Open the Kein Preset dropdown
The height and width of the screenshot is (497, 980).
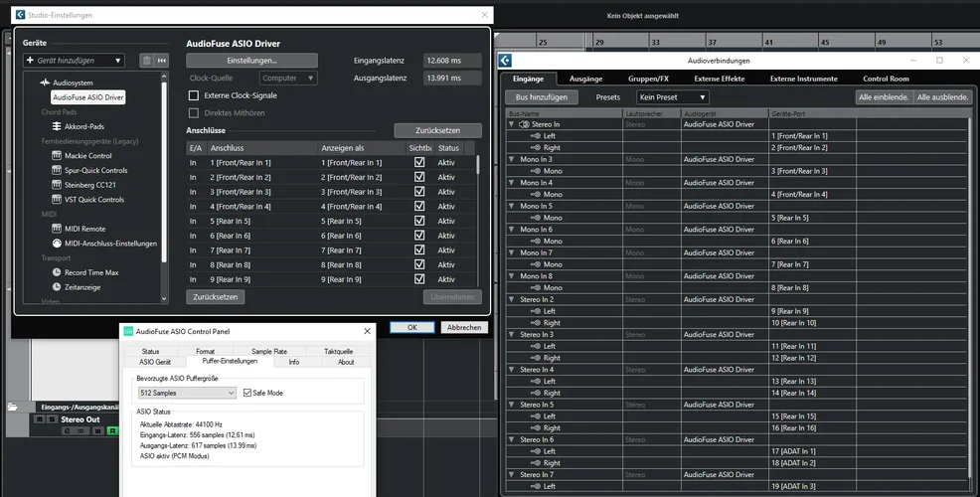point(673,97)
